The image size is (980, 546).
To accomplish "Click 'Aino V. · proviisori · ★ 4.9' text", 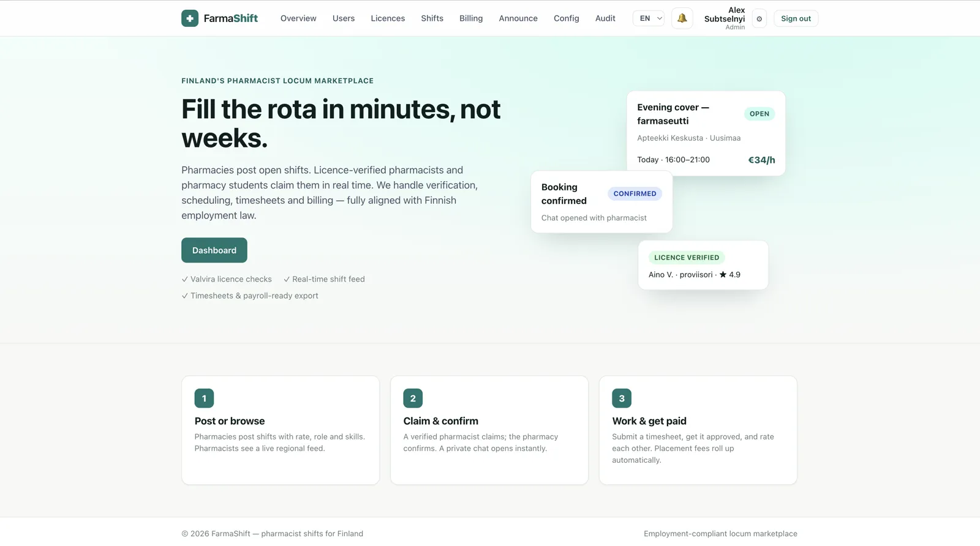I will [x=695, y=275].
